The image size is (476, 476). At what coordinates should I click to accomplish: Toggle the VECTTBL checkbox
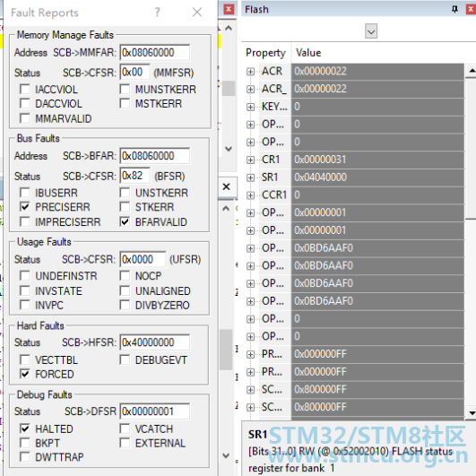[x=25, y=359]
